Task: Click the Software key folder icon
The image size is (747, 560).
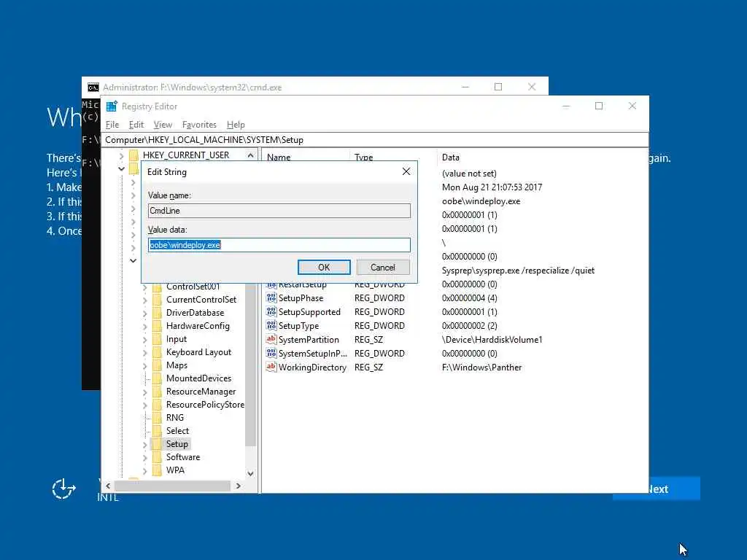Action: 158,456
